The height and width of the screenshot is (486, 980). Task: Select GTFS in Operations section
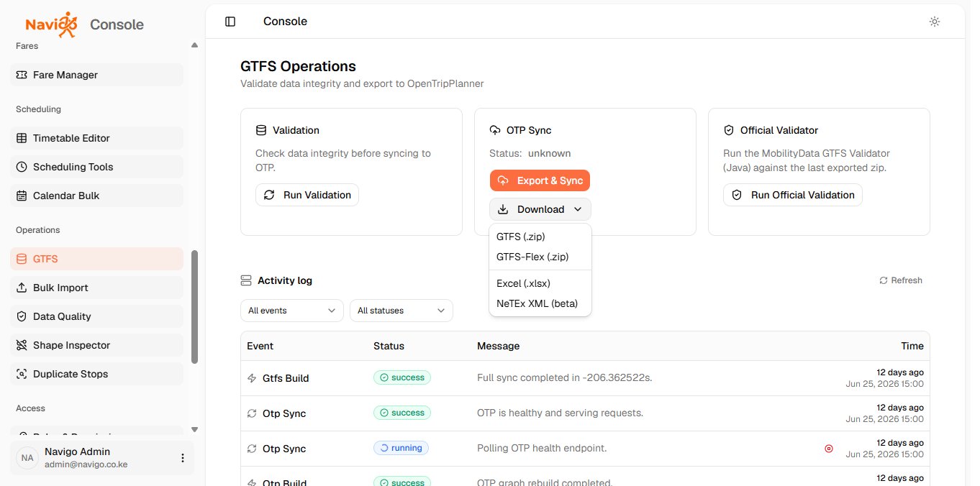pyautogui.click(x=96, y=259)
